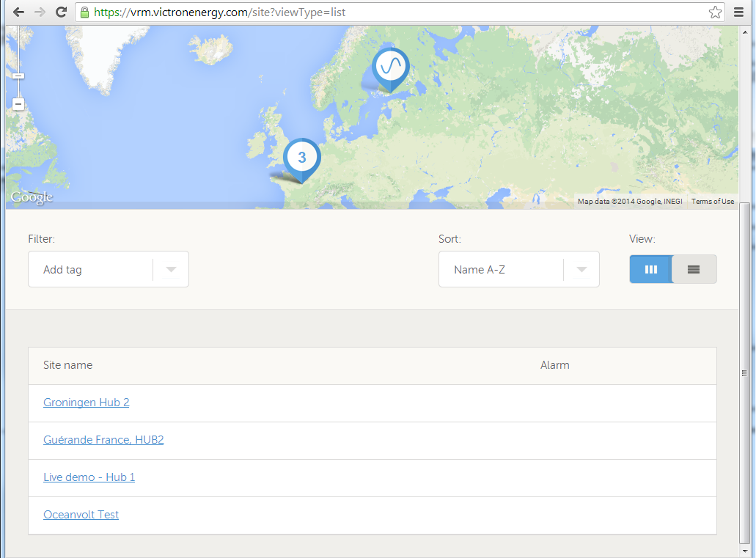The image size is (756, 558).
Task: Open the Guérande France, HUB2 site
Action: [103, 440]
